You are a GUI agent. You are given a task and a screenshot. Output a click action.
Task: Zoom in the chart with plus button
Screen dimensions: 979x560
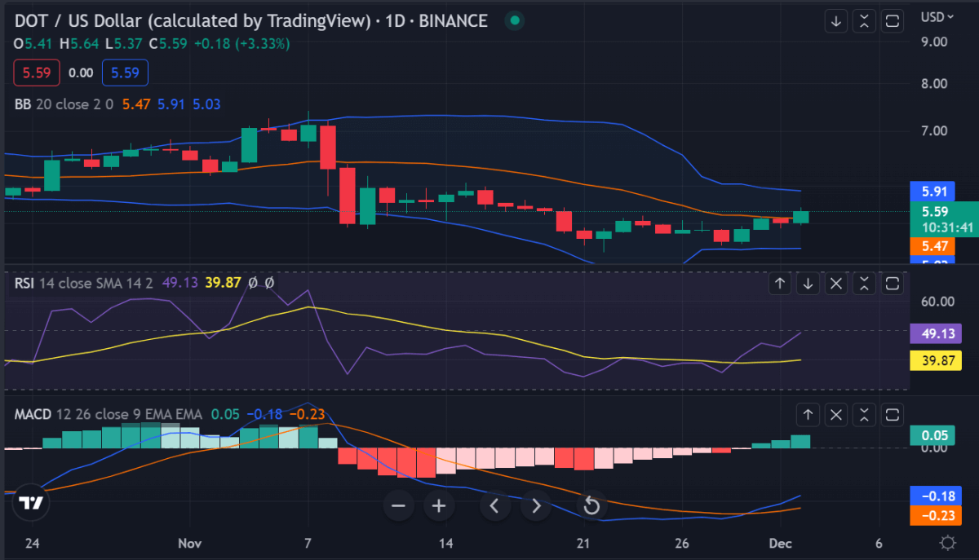(439, 506)
